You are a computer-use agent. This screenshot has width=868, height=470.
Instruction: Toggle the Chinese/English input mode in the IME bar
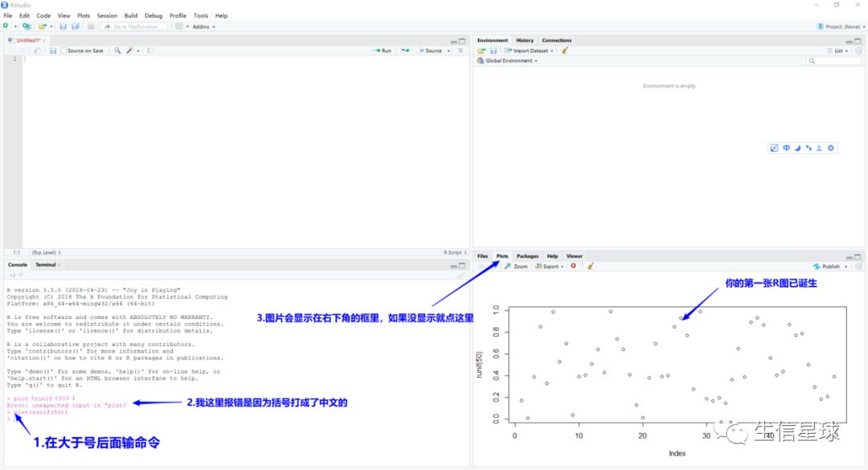[786, 148]
